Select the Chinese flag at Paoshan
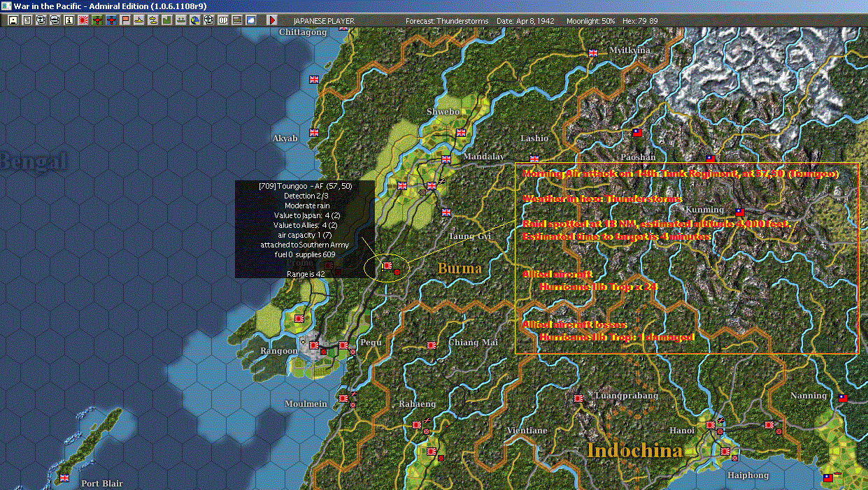Viewport: 868px width, 490px height. (x=637, y=132)
